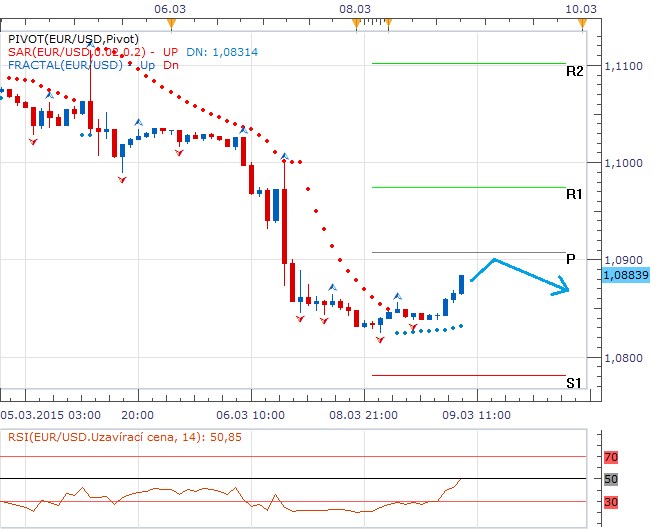Screen dimensions: 659x529
Task: Select the S1 support level label
Action: pos(574,383)
